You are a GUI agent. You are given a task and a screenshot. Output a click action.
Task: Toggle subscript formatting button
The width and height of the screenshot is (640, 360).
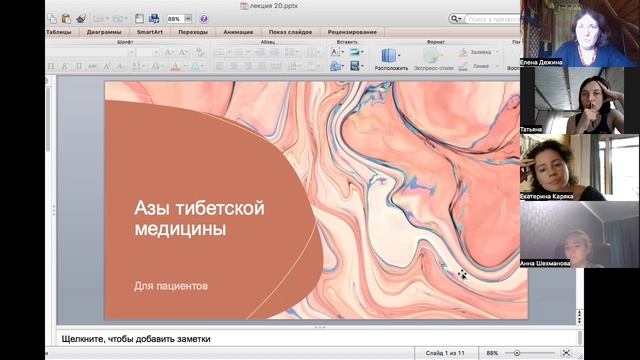pyautogui.click(x=121, y=66)
